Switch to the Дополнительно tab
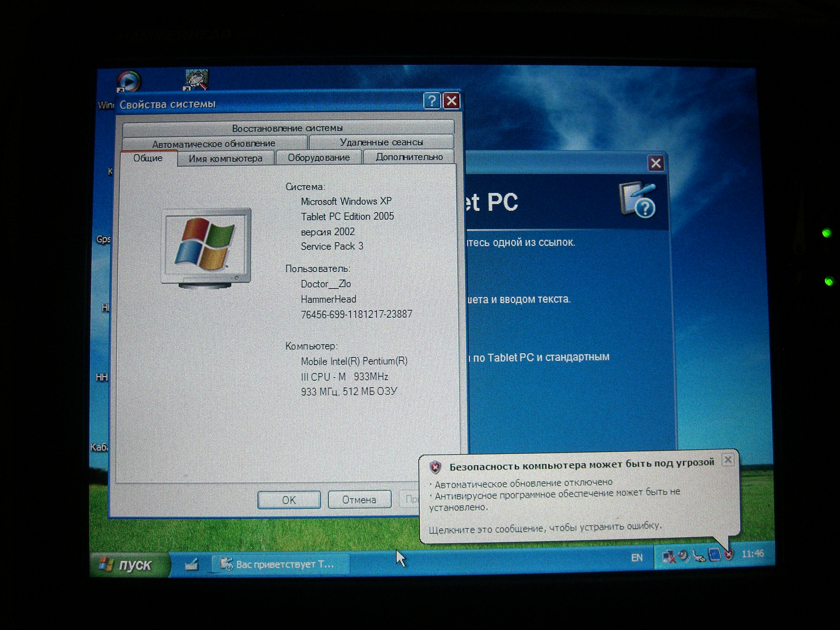The height and width of the screenshot is (630, 840). pos(409,156)
